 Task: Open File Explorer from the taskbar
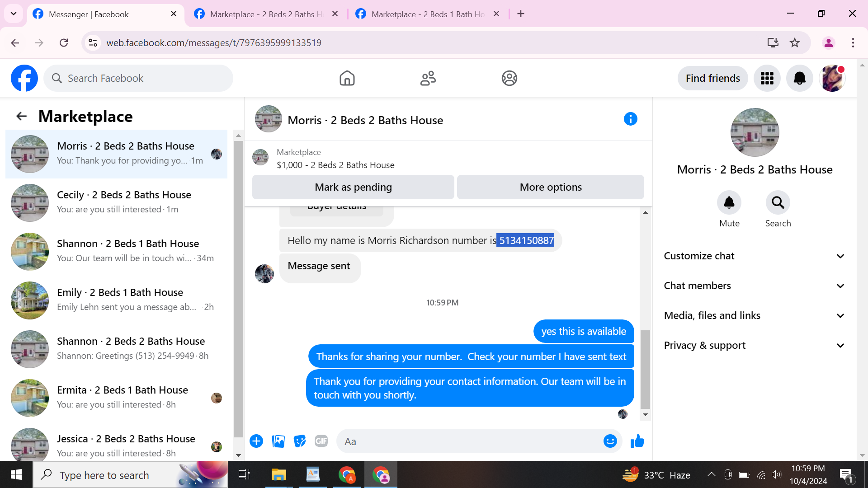(x=278, y=474)
